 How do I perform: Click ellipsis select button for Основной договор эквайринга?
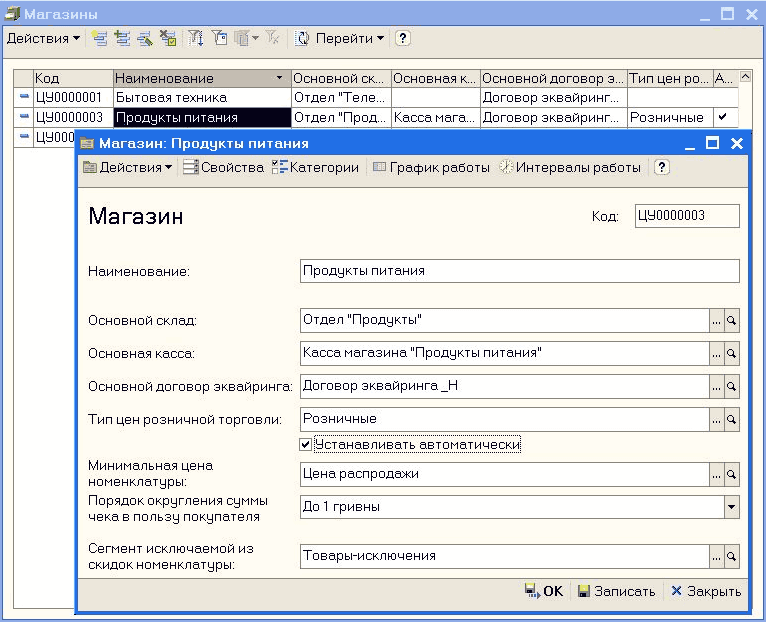(715, 386)
